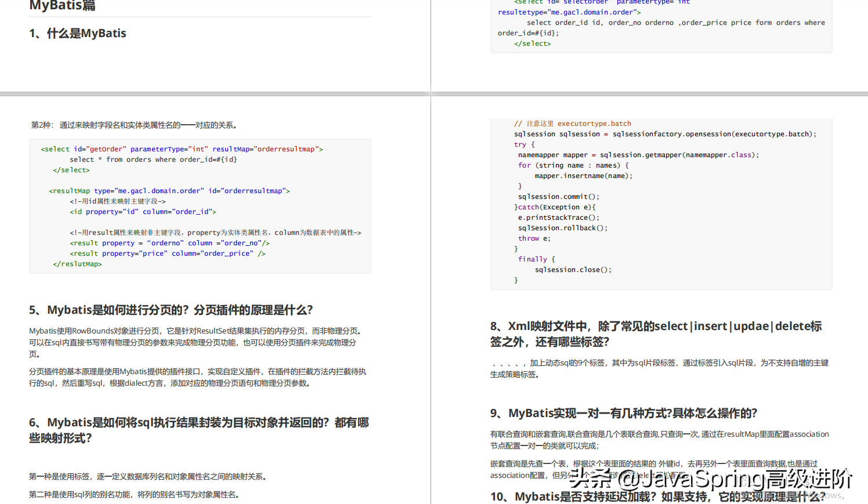The height and width of the screenshot is (504, 868).
Task: Click paragraph starting "嵌套查询是先查一个表"
Action: (654, 469)
